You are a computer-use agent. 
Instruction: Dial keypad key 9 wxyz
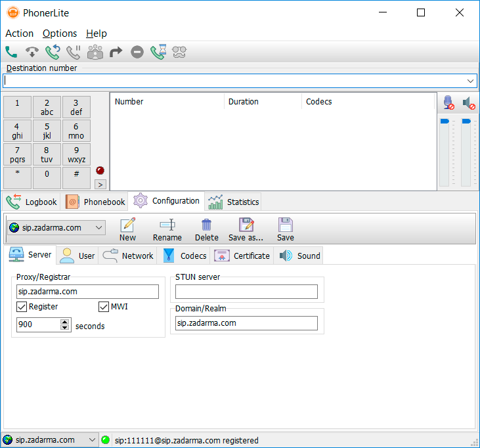pos(76,154)
